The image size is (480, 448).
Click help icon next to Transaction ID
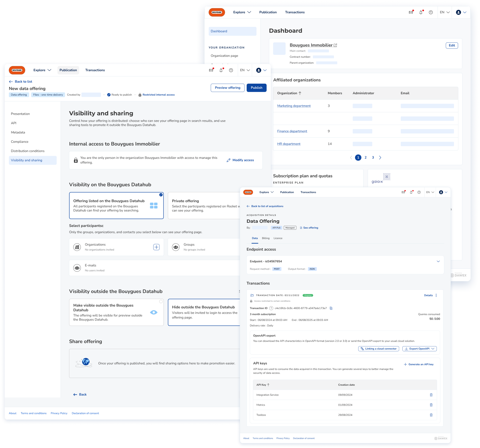(x=271, y=308)
